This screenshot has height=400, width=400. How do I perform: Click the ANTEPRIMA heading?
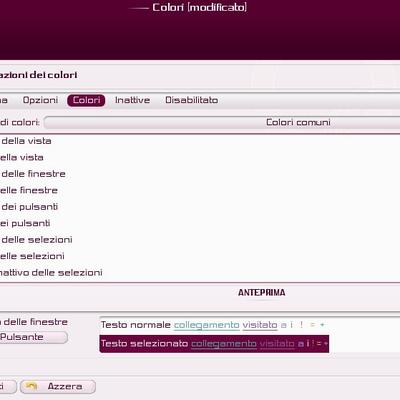pos(262,293)
